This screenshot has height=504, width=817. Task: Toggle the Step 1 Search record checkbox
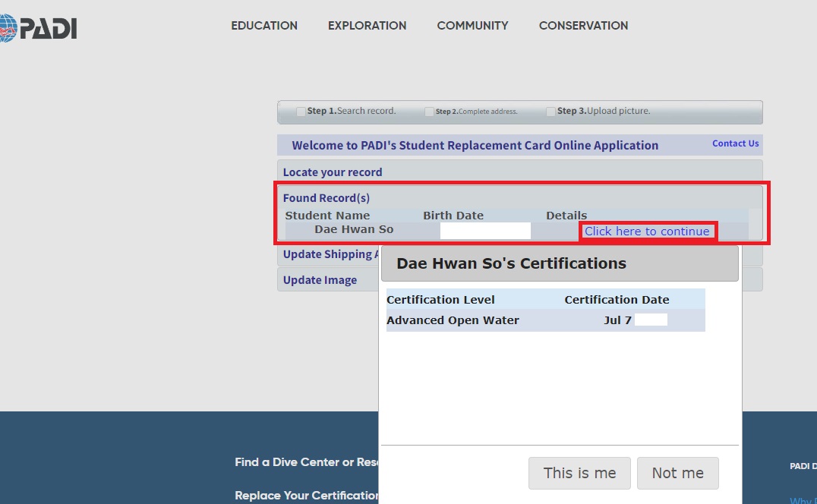click(301, 112)
